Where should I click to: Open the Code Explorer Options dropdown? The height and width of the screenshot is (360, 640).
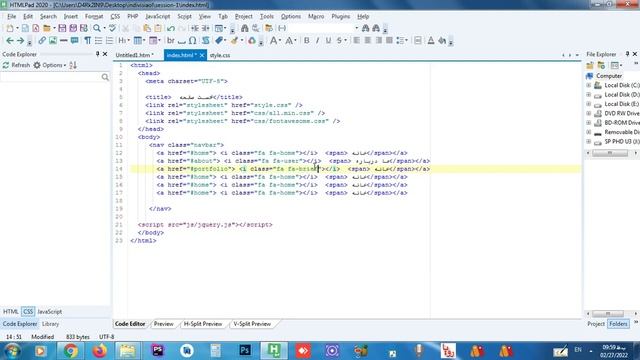point(50,65)
